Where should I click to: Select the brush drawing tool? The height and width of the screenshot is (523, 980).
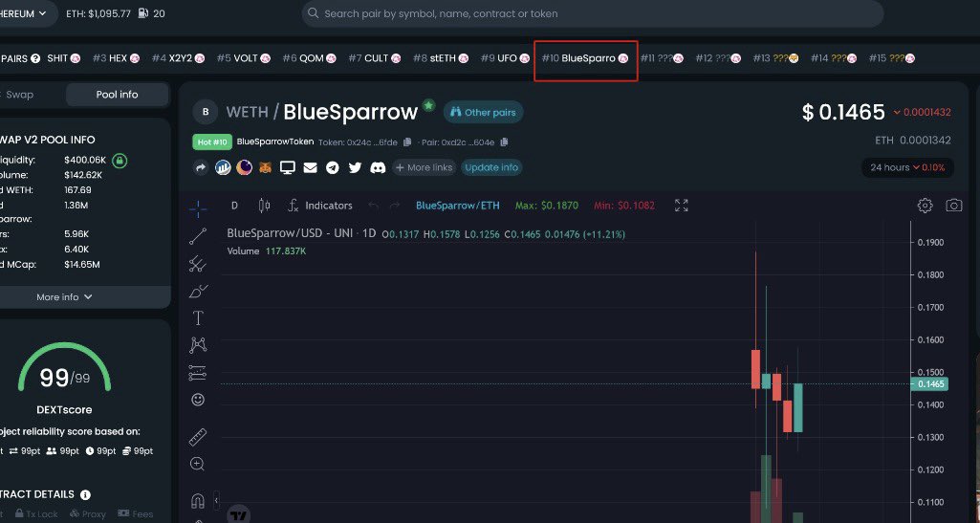(x=198, y=292)
